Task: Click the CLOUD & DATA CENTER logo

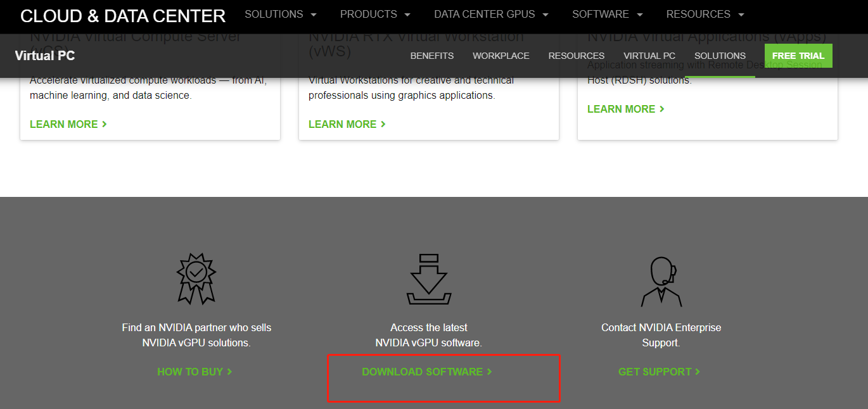Action: 122,16
